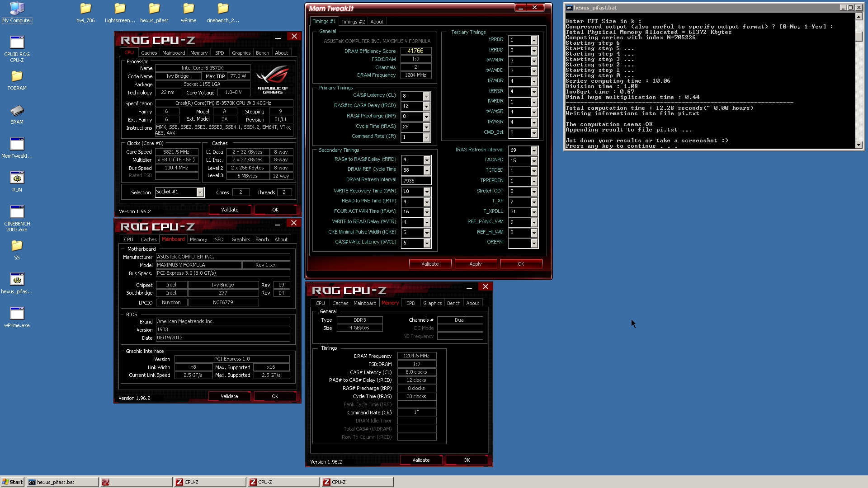Viewport: 868px width, 488px height.
Task: Click Validate in Mem TweakIt
Action: tap(430, 264)
